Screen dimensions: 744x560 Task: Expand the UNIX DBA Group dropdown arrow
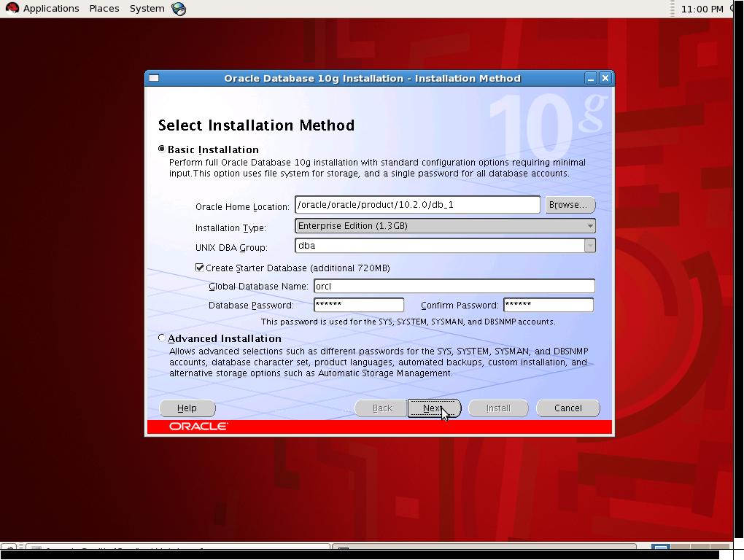point(590,246)
